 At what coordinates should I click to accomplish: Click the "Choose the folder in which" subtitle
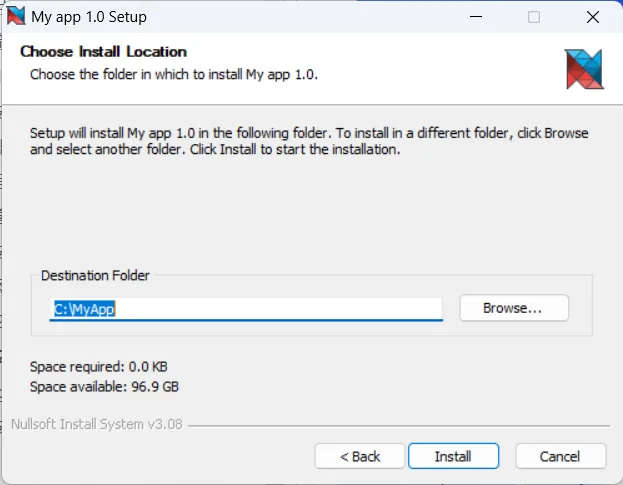[174, 74]
